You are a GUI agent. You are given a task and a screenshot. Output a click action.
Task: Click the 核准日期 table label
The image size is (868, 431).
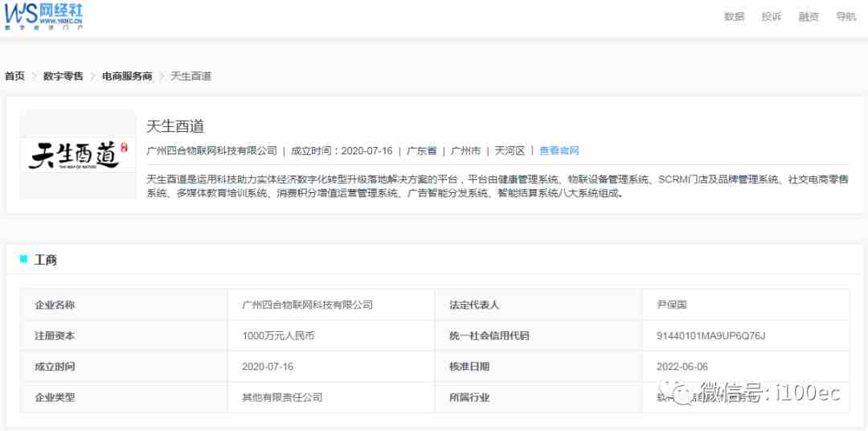(469, 367)
